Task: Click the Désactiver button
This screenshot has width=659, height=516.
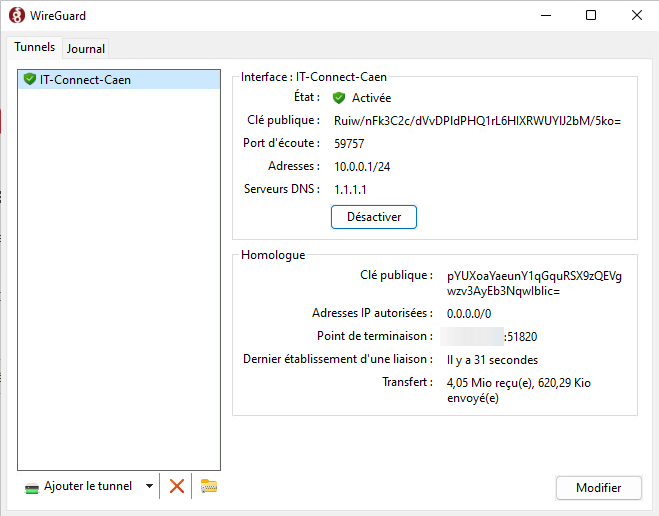Action: tap(374, 217)
